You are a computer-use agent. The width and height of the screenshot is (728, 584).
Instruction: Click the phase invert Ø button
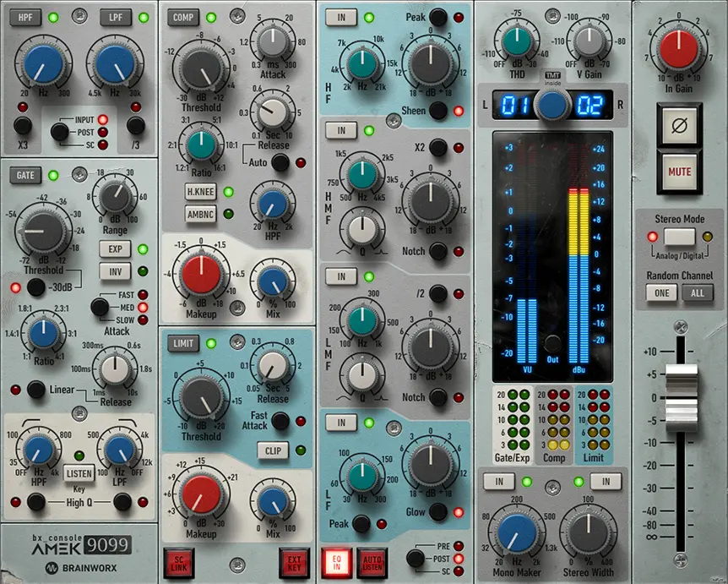[679, 125]
